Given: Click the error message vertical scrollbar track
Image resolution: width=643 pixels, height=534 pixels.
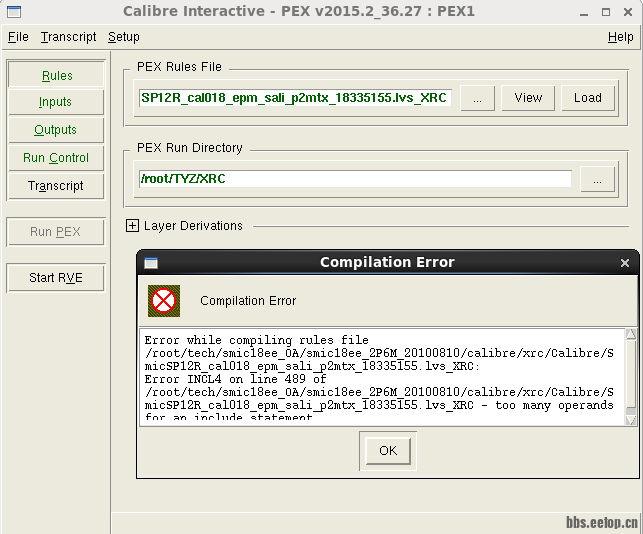Looking at the screenshot, I should pyautogui.click(x=631, y=377).
